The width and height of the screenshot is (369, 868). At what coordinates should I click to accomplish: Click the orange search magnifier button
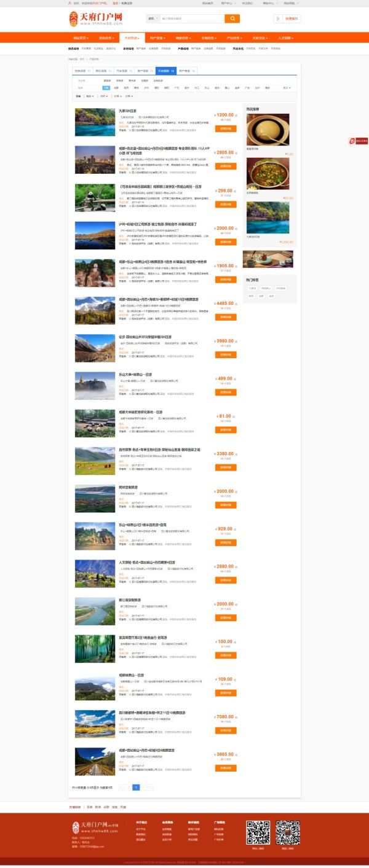232,18
